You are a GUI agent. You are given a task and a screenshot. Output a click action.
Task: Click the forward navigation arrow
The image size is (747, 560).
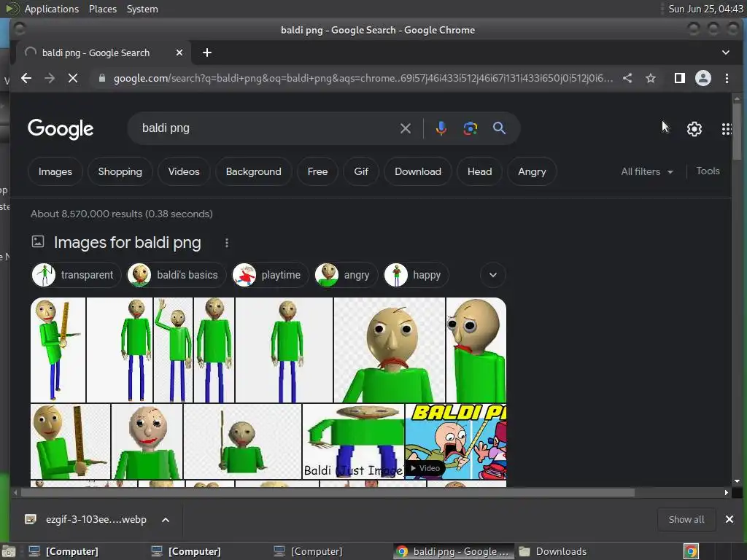pyautogui.click(x=50, y=78)
